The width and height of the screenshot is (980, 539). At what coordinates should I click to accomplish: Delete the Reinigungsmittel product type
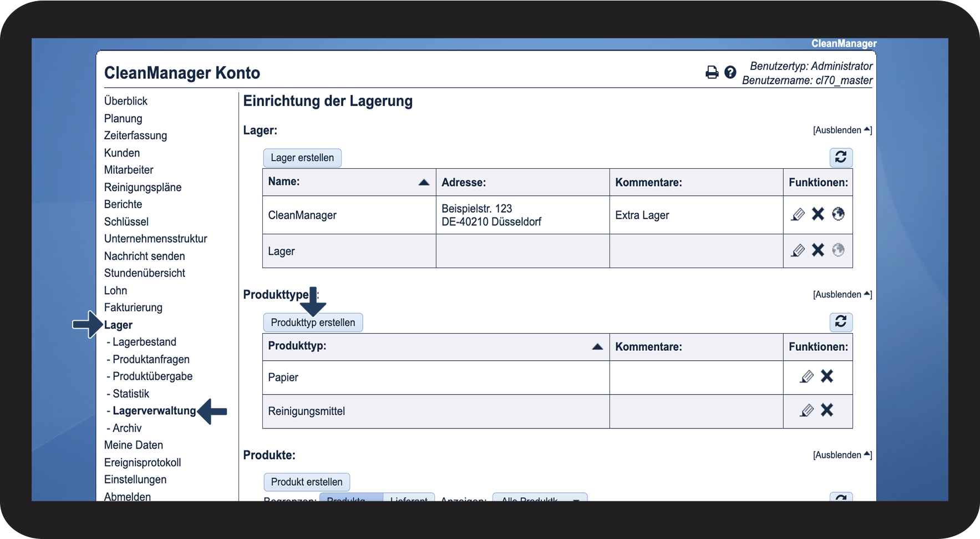point(827,410)
